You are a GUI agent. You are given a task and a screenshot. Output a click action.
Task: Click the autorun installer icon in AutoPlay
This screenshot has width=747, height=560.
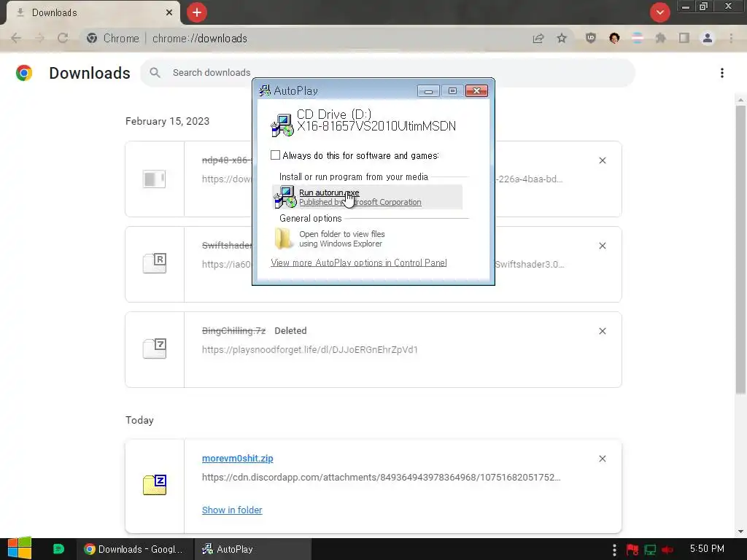click(285, 197)
